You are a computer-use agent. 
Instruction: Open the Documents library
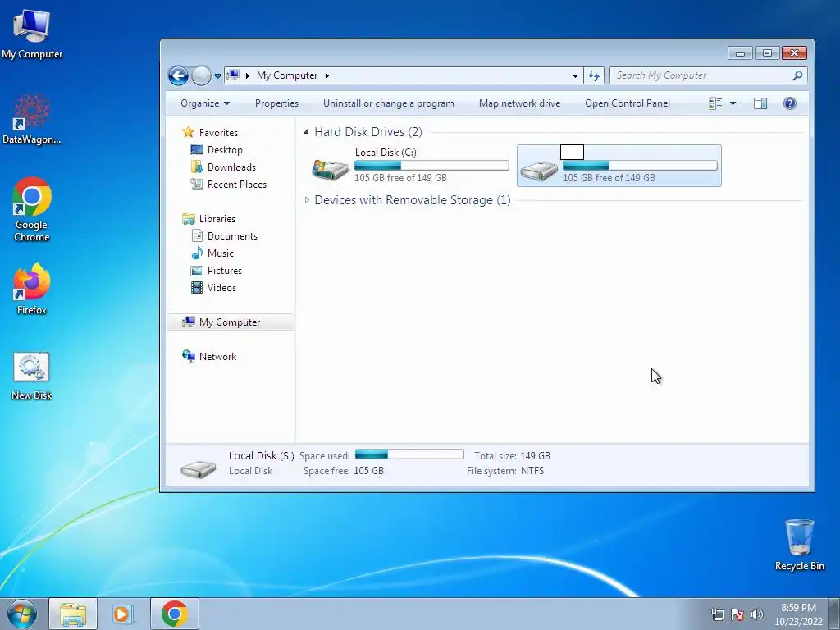(x=232, y=235)
